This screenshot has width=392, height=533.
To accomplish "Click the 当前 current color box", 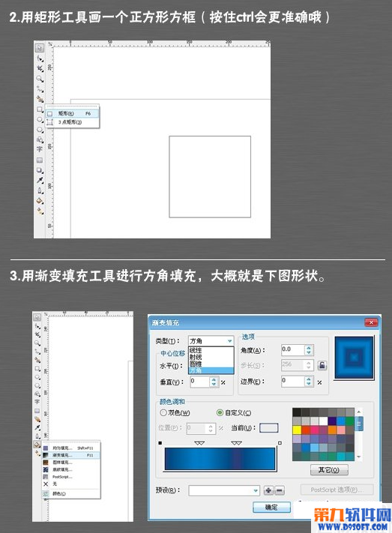I will (268, 427).
